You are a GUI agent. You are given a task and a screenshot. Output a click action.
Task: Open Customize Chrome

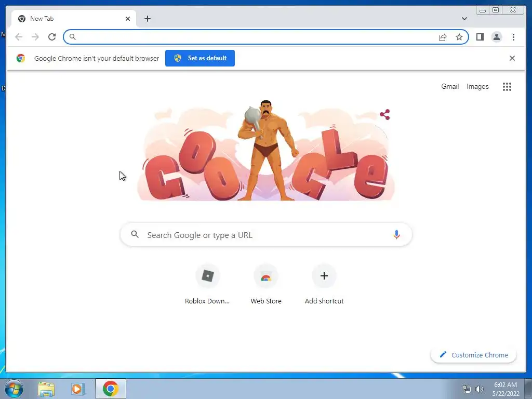tap(473, 355)
